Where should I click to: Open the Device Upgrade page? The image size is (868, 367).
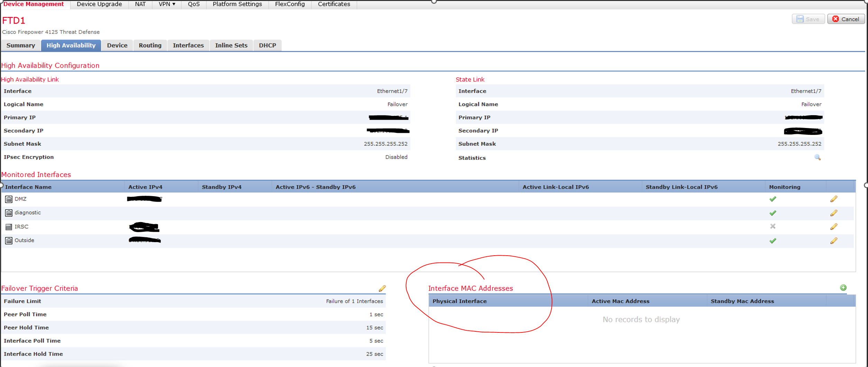click(99, 4)
